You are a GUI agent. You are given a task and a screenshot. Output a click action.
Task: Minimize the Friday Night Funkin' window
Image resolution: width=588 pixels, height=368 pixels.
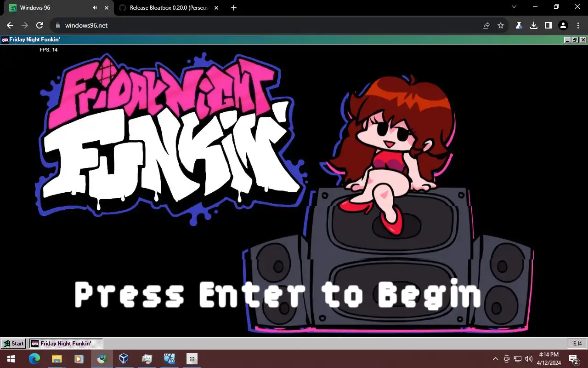(x=567, y=40)
